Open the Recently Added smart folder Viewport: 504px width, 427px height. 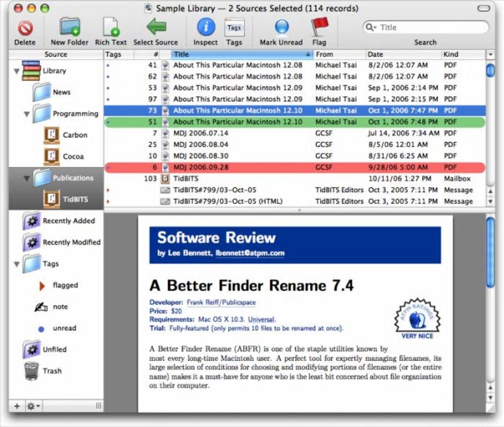[x=59, y=221]
